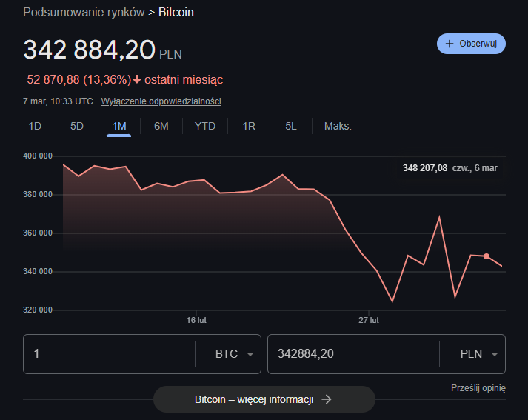Click the red down arrow price indicator
The width and height of the screenshot is (528, 420).
[137, 80]
